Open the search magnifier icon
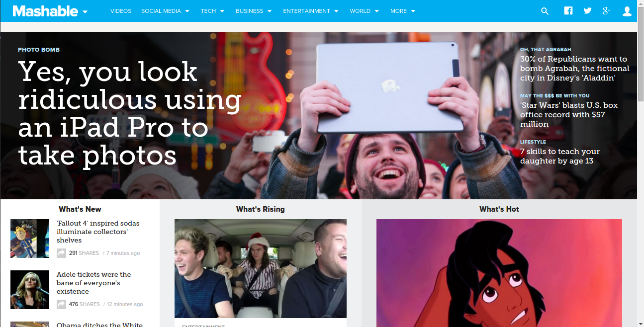 (x=545, y=11)
